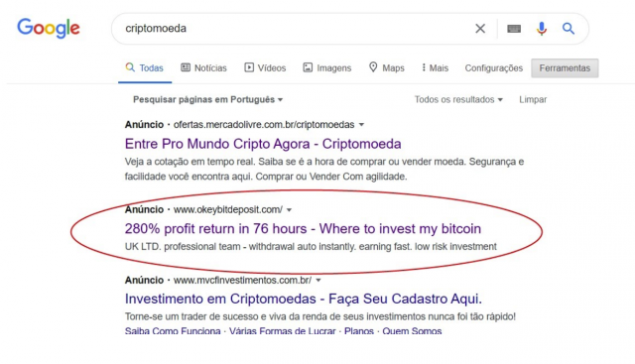This screenshot has height=364, width=635.
Task: Expand the arrow next to okeybitdeposit.com URL
Action: coord(289,210)
